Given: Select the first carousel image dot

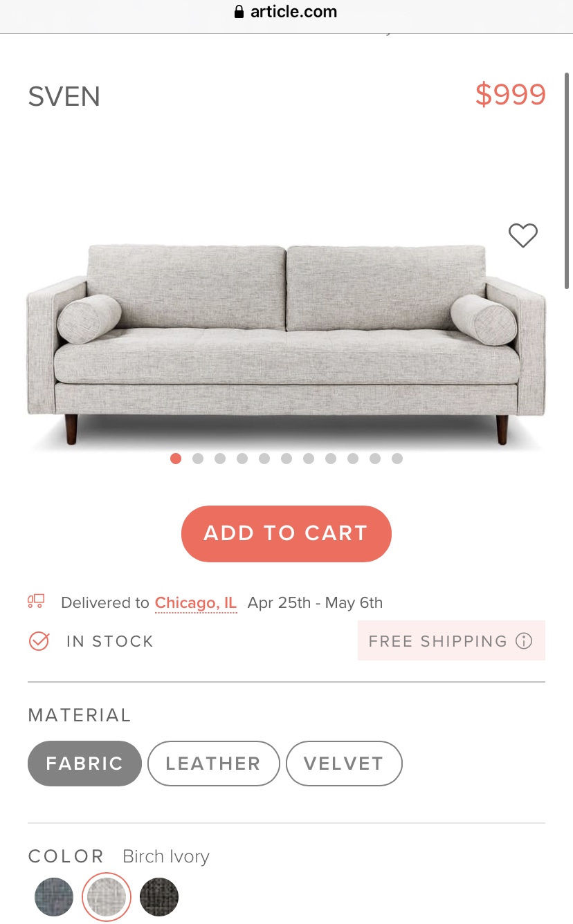Looking at the screenshot, I should (x=176, y=459).
